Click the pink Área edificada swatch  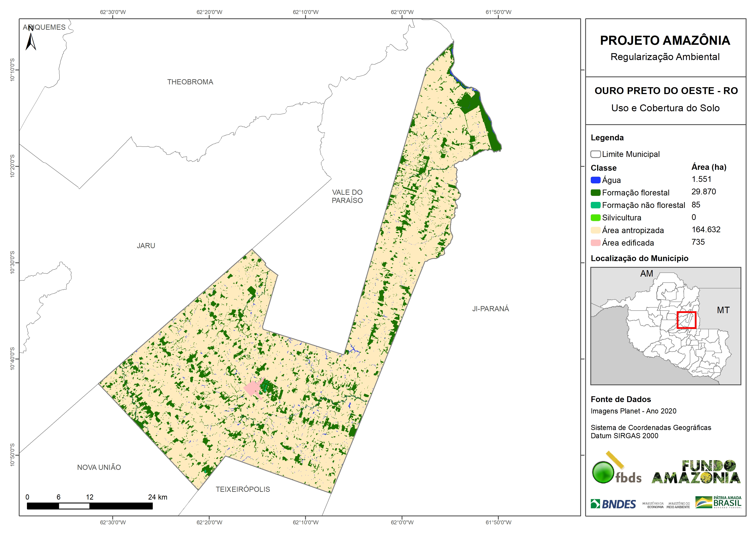(595, 243)
